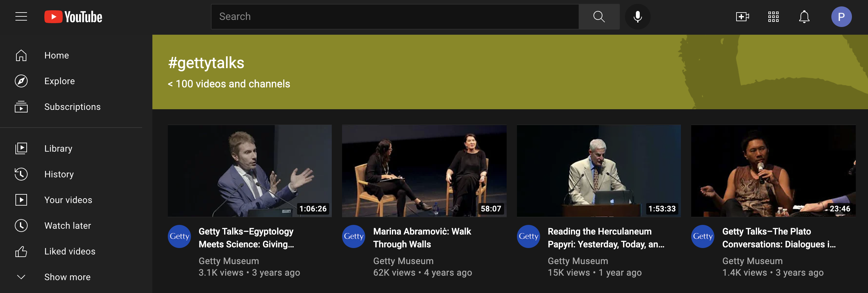Open the Create video icon

[x=742, y=16]
